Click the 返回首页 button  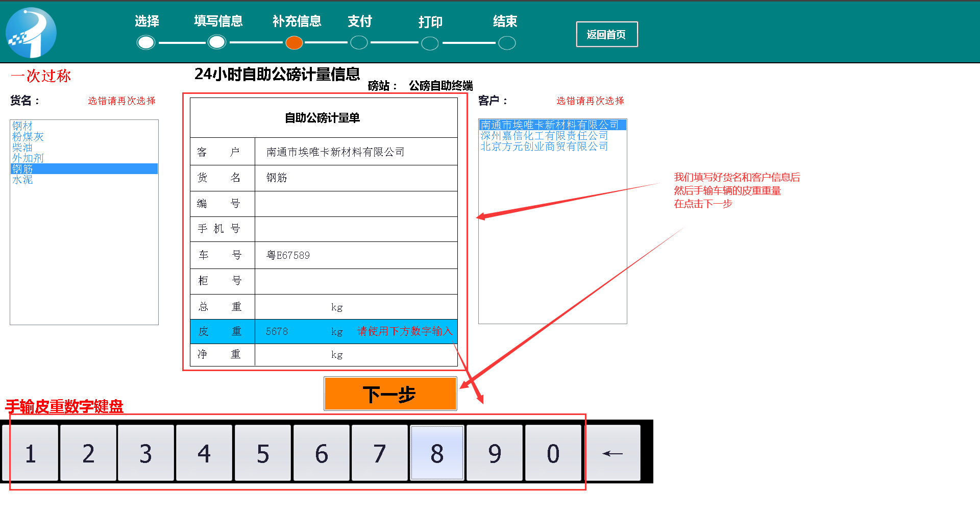607,34
